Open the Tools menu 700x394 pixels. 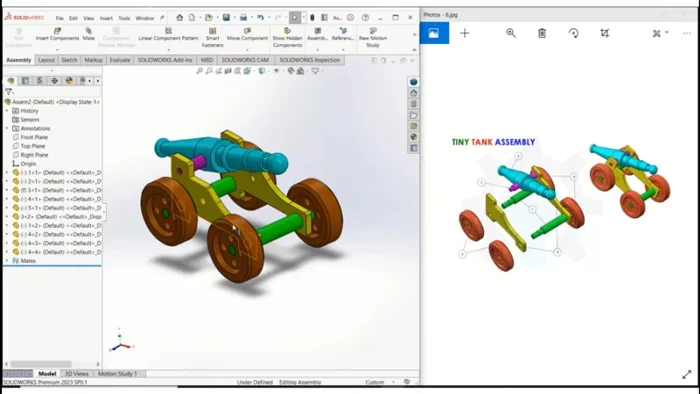(124, 18)
